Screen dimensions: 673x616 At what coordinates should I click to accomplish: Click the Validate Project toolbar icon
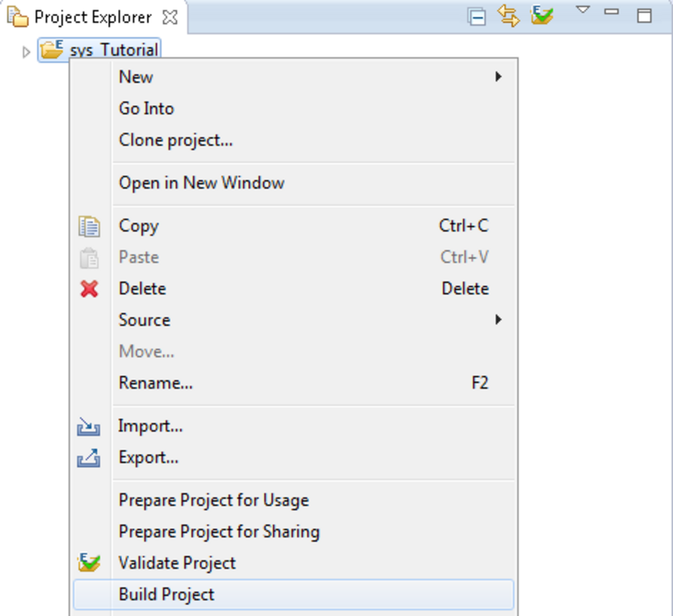click(542, 15)
